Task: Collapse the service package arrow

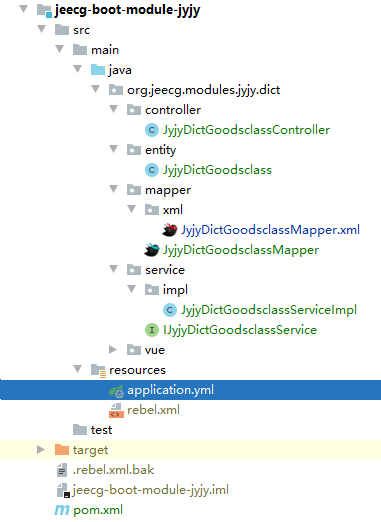Action: (x=114, y=269)
